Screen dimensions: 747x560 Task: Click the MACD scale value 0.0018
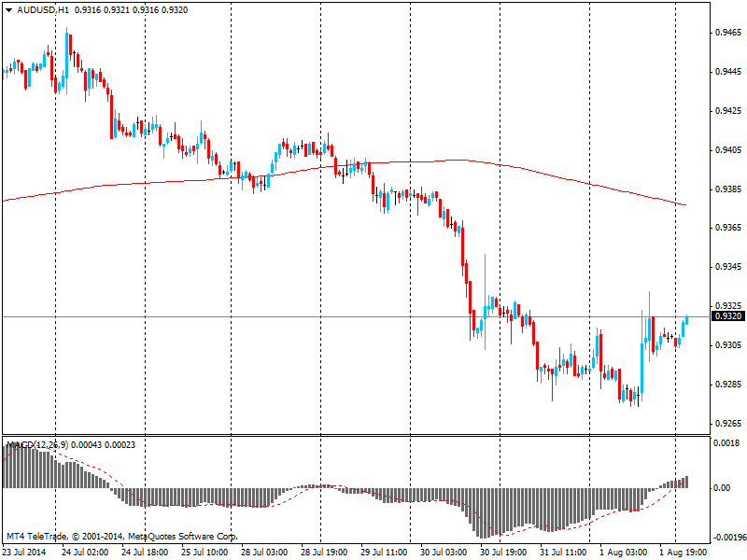726,443
